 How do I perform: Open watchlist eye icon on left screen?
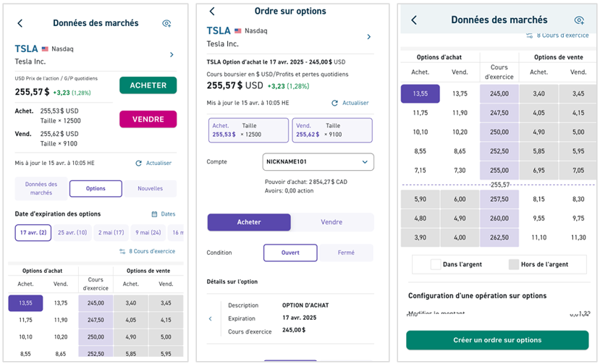click(166, 23)
